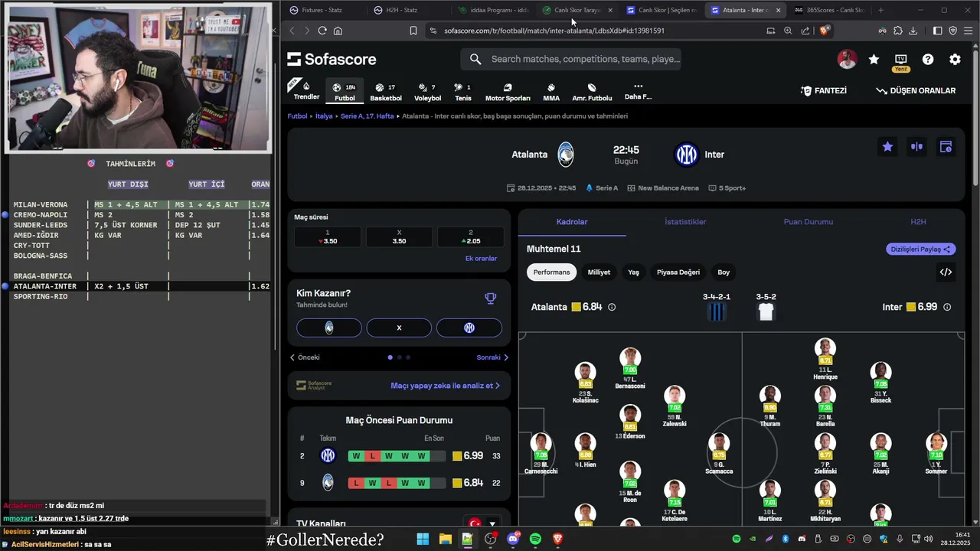980x551 pixels.
Task: Open Sofascore favorites star in header
Action: pyautogui.click(x=874, y=59)
